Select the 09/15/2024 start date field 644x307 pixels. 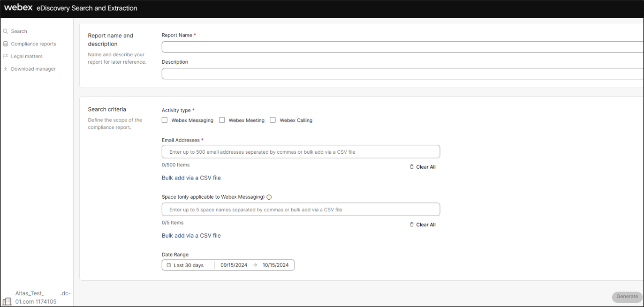(x=234, y=265)
